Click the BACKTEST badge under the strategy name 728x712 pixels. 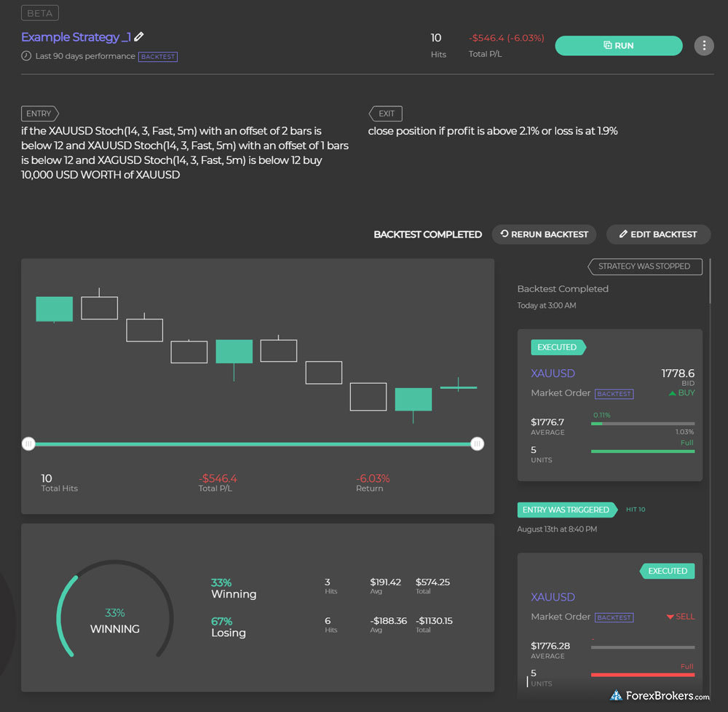[x=158, y=56]
